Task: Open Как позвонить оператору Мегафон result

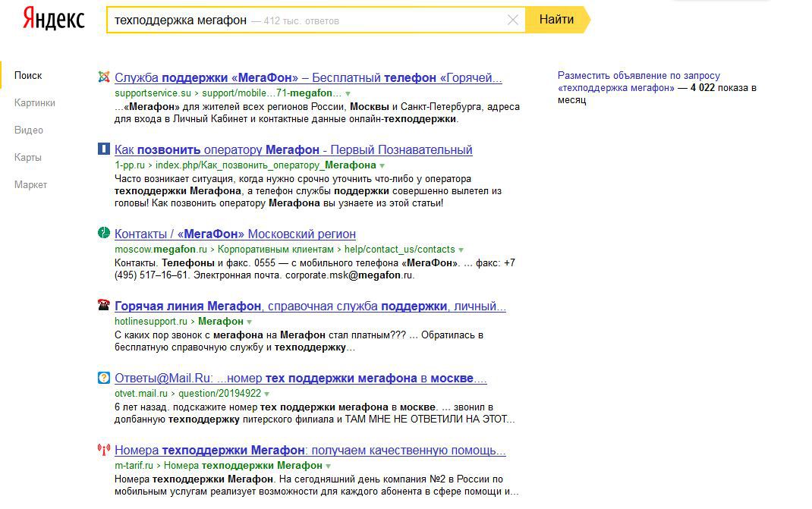Action: click(293, 149)
